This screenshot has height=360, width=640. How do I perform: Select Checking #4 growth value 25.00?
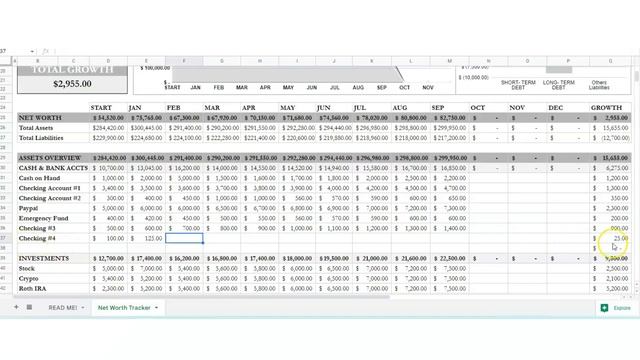click(x=610, y=238)
